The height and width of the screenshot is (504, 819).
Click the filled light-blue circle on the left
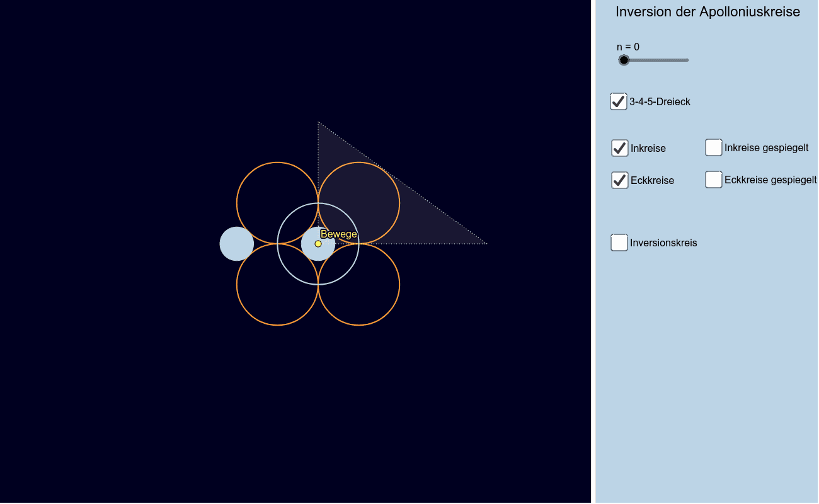[x=237, y=244]
